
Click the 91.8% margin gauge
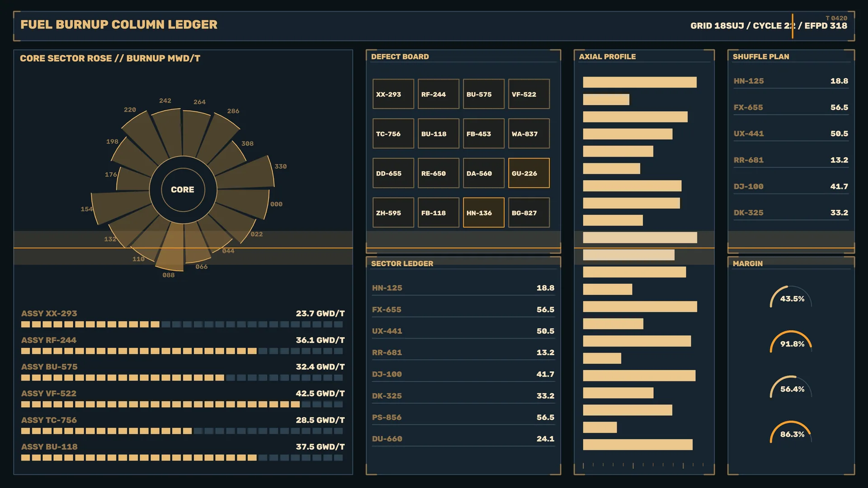click(x=791, y=343)
